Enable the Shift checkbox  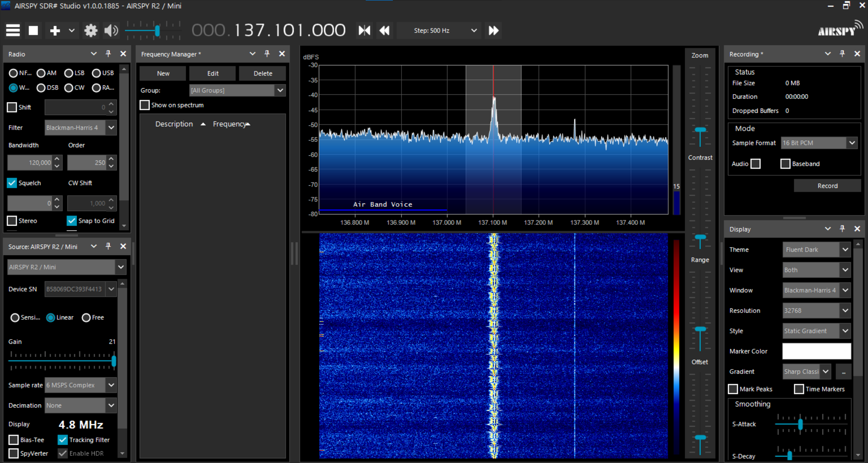(x=12, y=107)
